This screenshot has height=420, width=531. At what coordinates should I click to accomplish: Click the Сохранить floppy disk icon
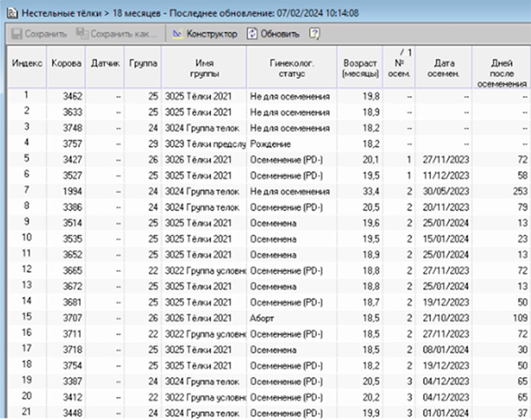click(17, 34)
